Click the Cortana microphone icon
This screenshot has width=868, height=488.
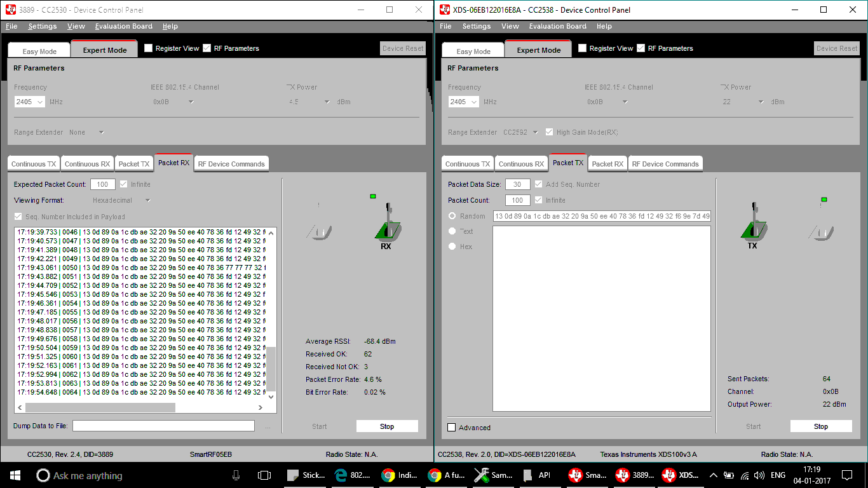point(236,475)
